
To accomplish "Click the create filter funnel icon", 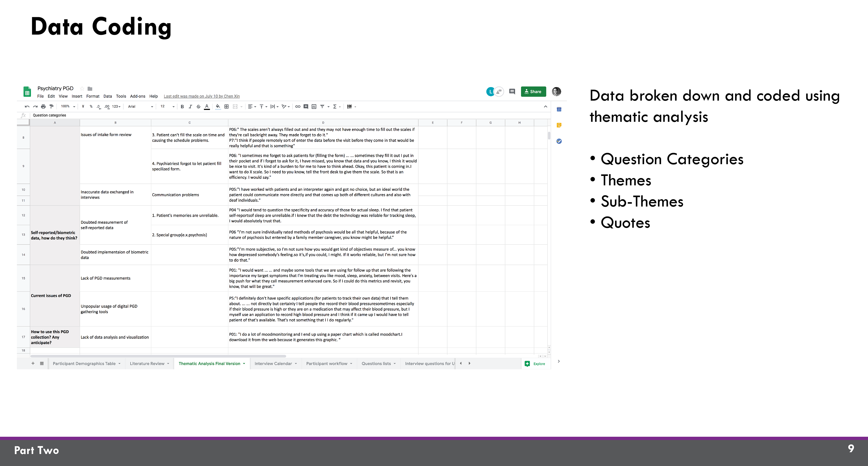I will click(x=322, y=107).
